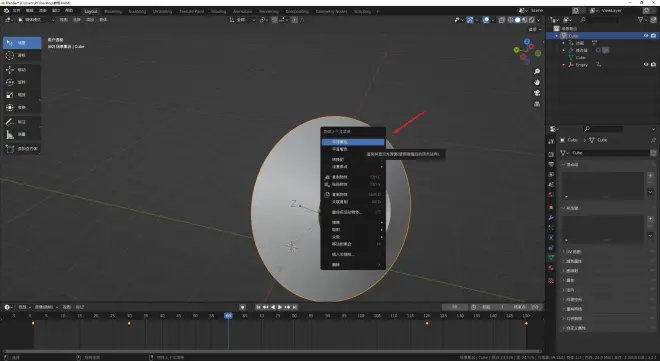Choose Insert Keyframe (插入关键帧) in context menu

353,255
